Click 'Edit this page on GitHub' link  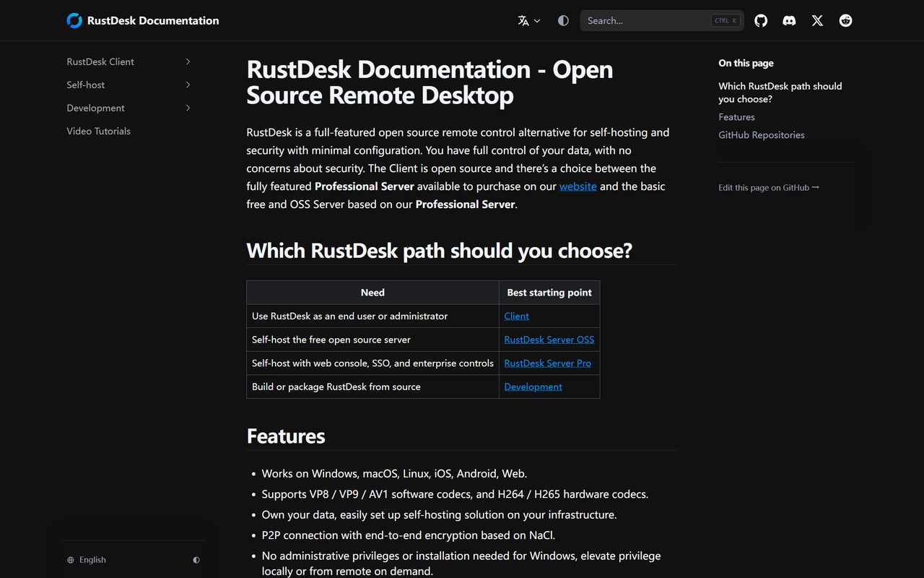(769, 188)
